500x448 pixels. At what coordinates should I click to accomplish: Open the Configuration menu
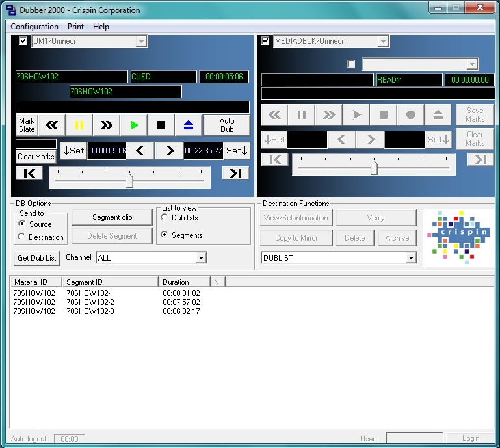click(x=34, y=27)
